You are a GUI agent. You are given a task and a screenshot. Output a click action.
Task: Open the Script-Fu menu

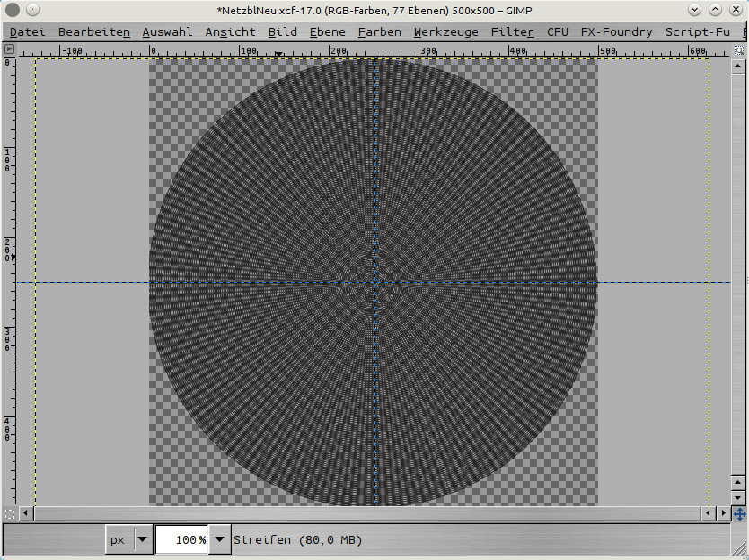point(697,31)
